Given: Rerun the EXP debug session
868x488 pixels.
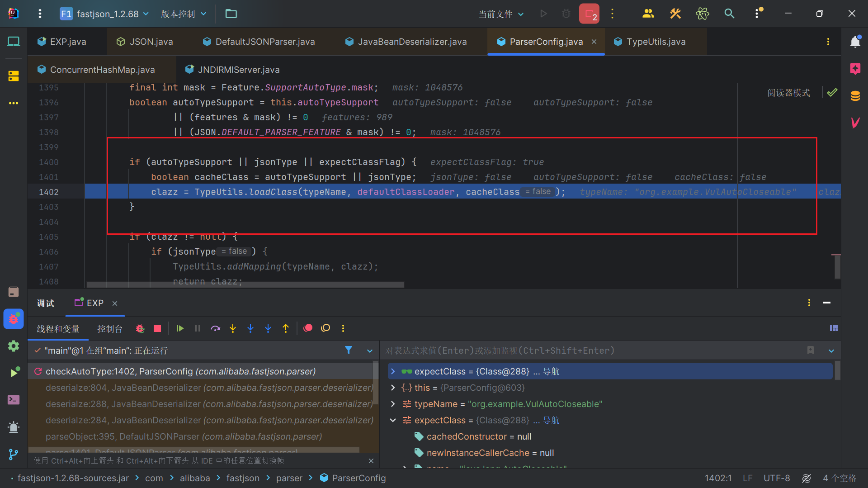Looking at the screenshot, I should [140, 328].
